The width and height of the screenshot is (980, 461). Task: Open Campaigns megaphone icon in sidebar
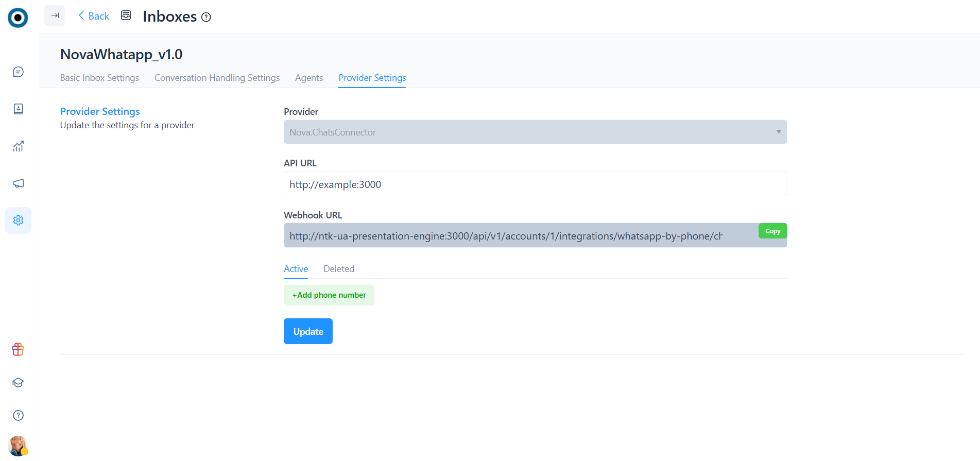coord(18,183)
